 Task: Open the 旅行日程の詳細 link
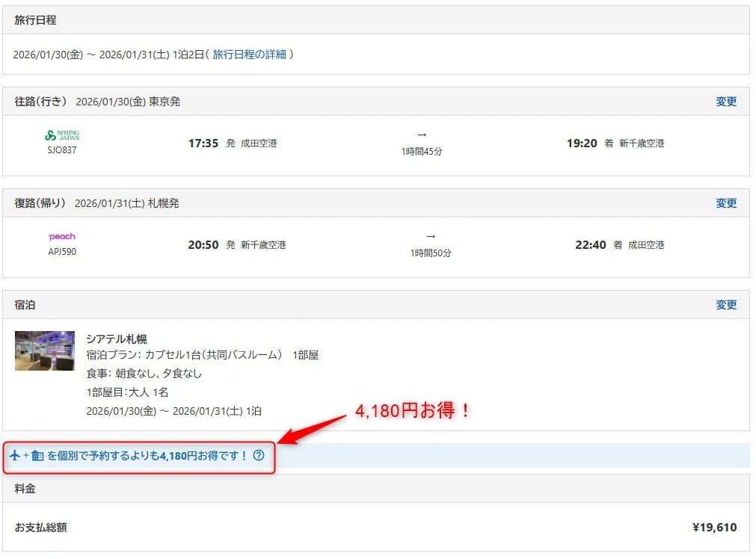(250, 55)
